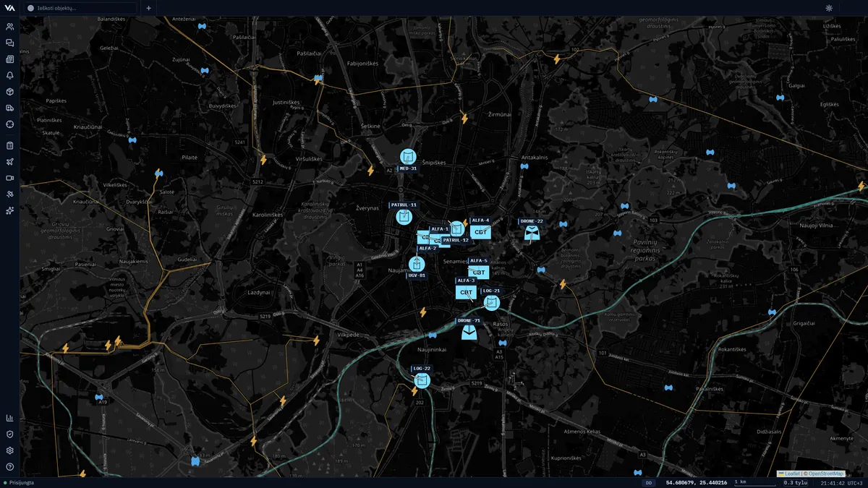The width and height of the screenshot is (868, 488).
Task: Click the blue sensor marker near Pavilnių regioninis parkas
Action: click(617, 234)
